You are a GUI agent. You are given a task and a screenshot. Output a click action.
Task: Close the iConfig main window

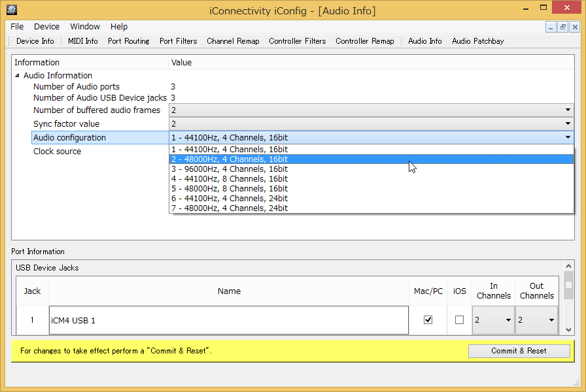click(566, 7)
